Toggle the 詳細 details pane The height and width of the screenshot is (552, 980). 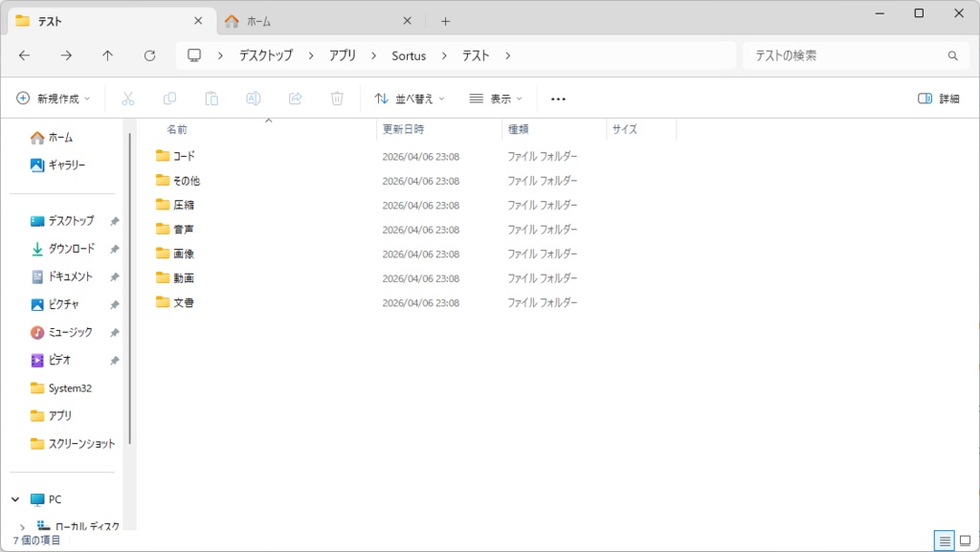tap(938, 99)
